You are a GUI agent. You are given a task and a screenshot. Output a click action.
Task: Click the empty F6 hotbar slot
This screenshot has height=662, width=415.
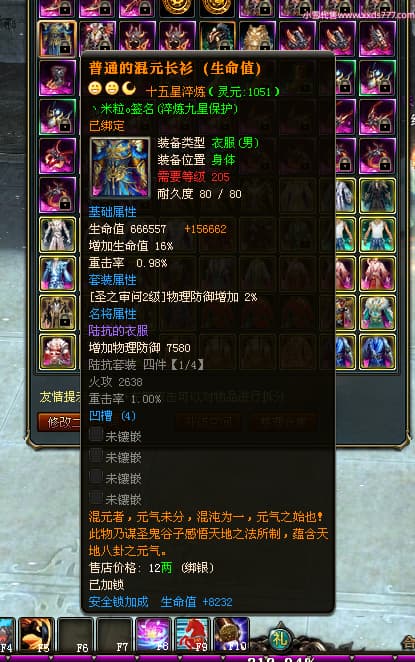[x=74, y=635]
